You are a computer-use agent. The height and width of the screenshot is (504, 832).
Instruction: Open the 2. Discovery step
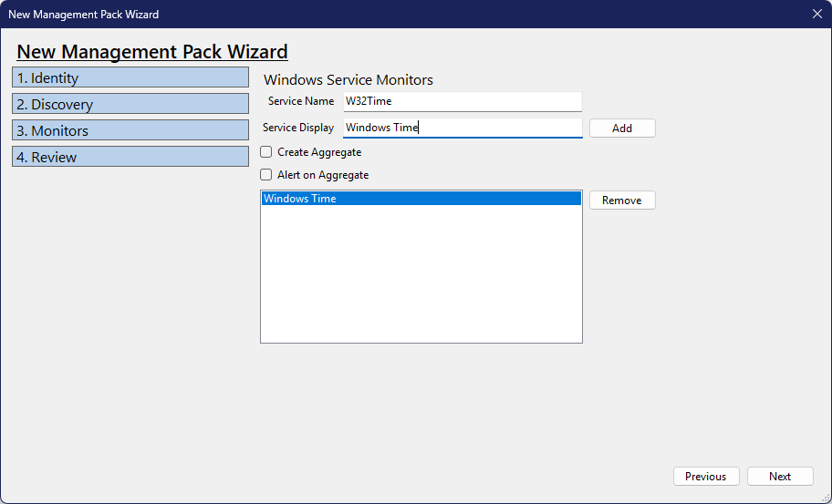pos(130,104)
